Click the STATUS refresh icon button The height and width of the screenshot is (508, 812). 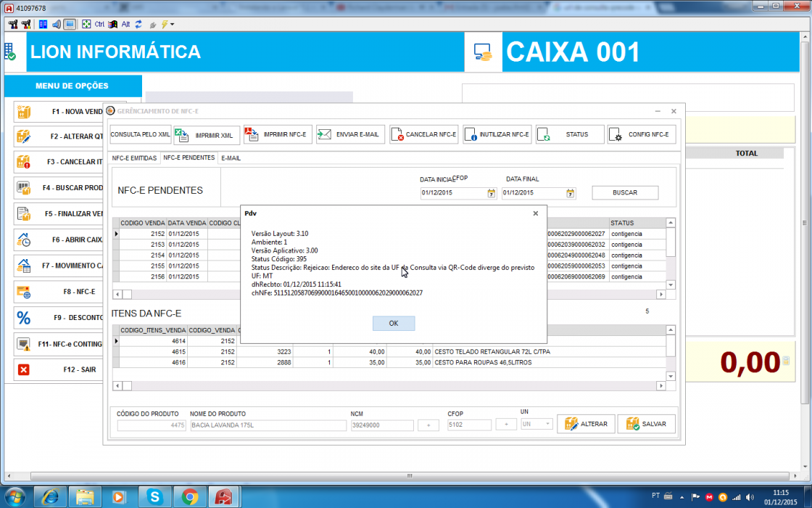coord(570,134)
